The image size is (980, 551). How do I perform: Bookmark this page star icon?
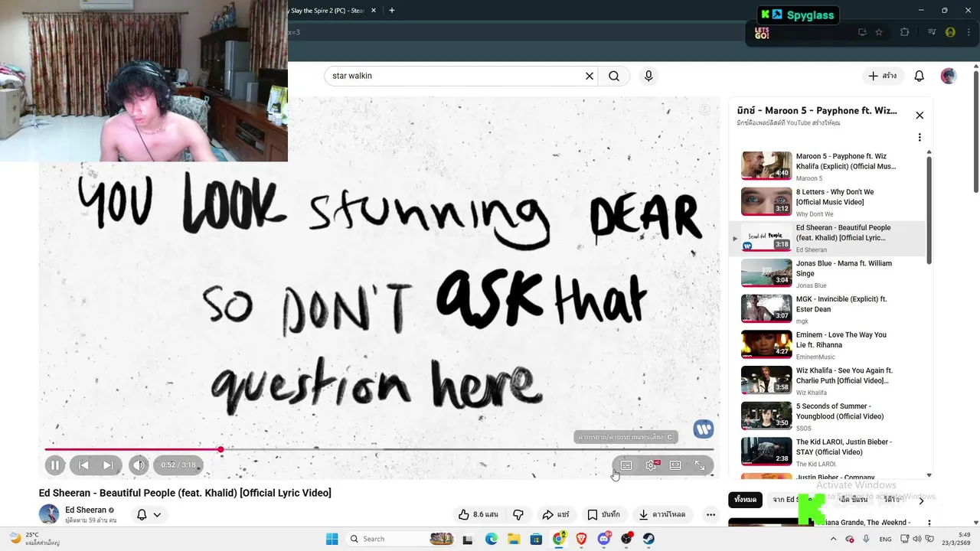pyautogui.click(x=879, y=32)
